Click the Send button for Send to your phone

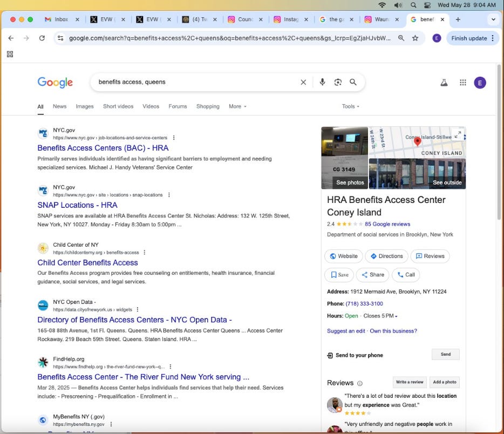(446, 354)
